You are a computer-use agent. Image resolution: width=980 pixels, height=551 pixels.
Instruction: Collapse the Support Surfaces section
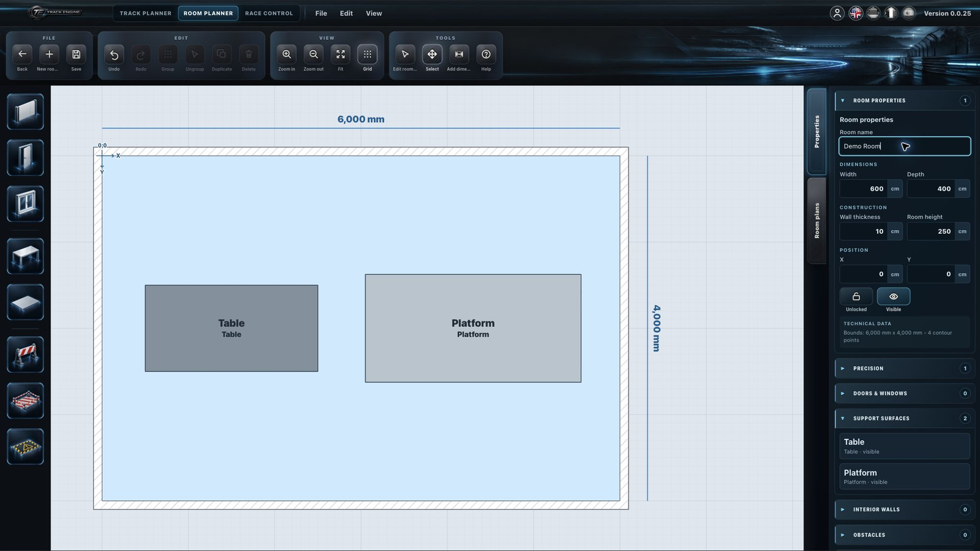[x=904, y=419]
